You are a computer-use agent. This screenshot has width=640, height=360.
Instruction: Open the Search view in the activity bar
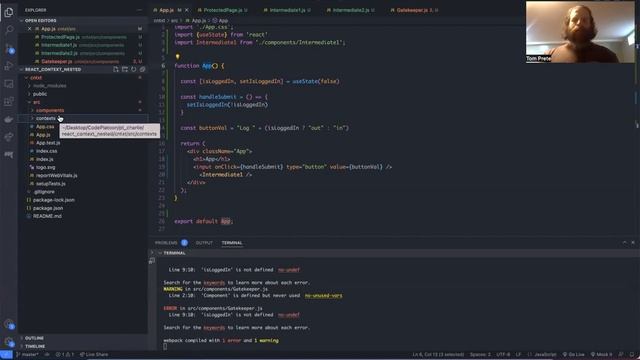[x=9, y=30]
